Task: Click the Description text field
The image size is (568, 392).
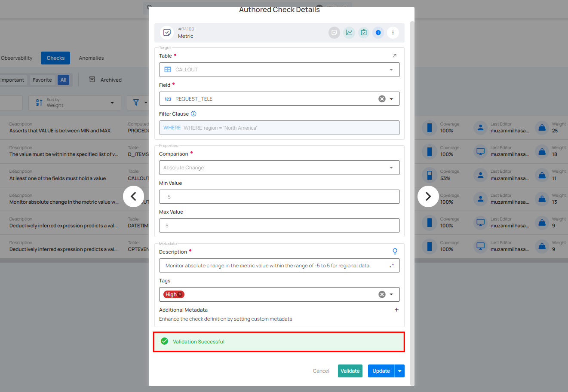Action: click(279, 266)
